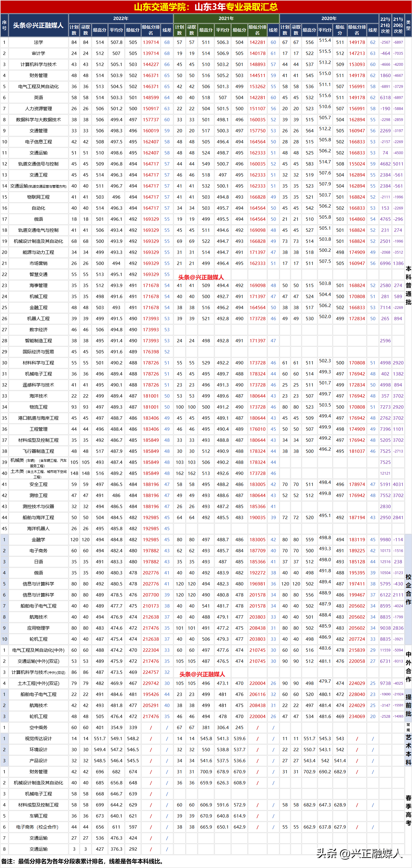The width and height of the screenshot is (412, 868).
Task: Select the 机器人工程 major cell
Action: point(39,319)
